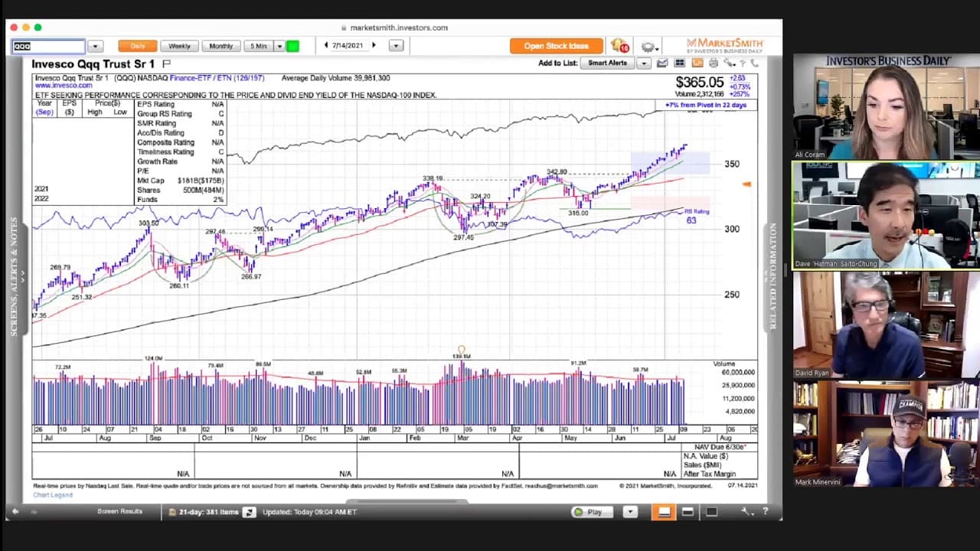Screen dimensions: 980x551
Task: Select Ali Coram's video thumbnail
Action: pos(886,106)
